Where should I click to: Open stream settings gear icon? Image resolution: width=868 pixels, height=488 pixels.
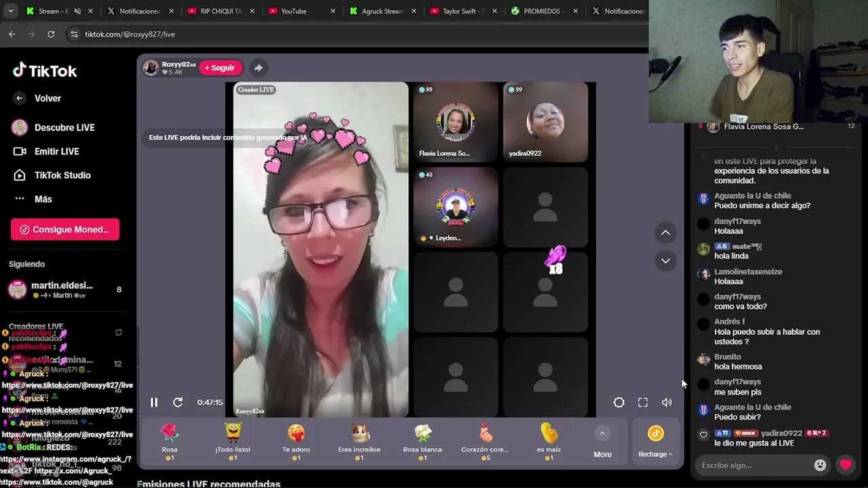(x=619, y=403)
